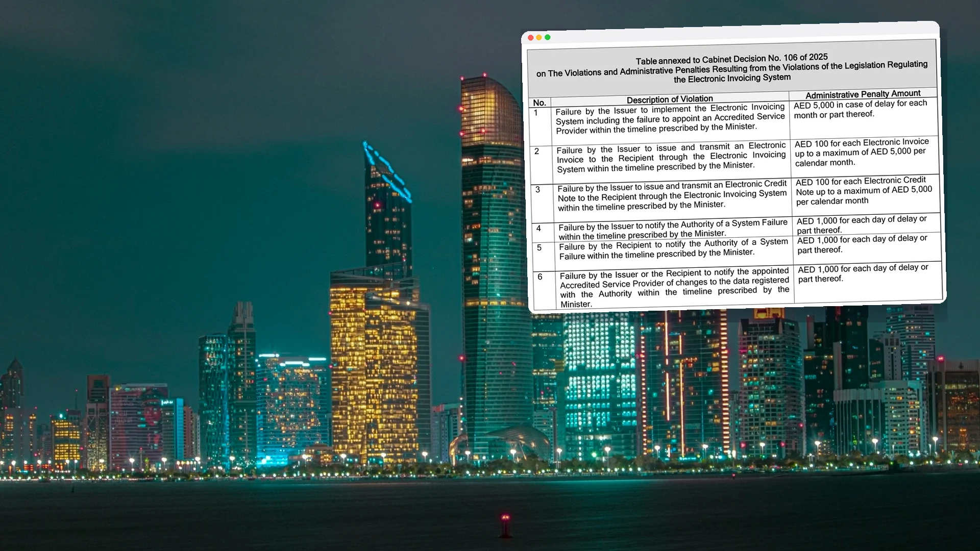980x551 pixels.
Task: Click row 2 violation about transmitting Electronic Invoice
Action: [671, 158]
